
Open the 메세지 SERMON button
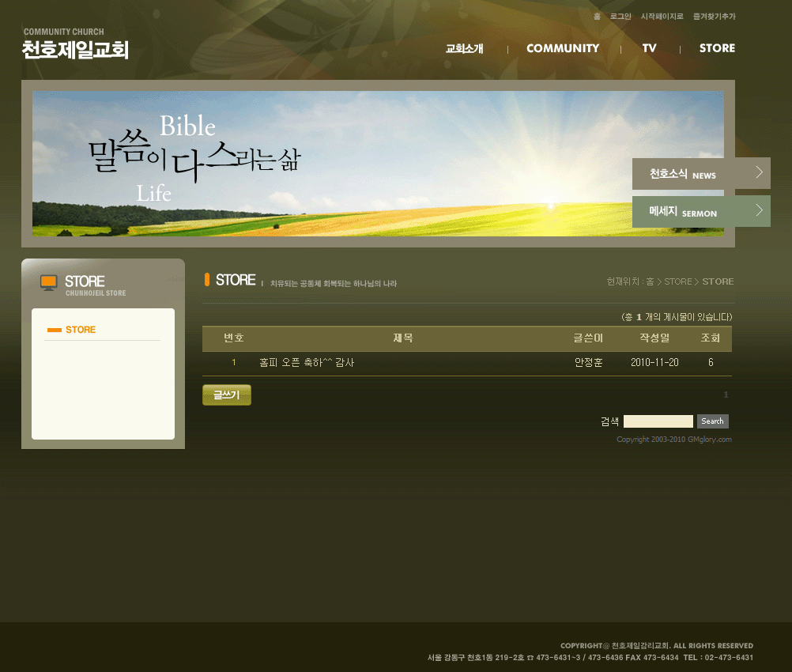coord(684,212)
